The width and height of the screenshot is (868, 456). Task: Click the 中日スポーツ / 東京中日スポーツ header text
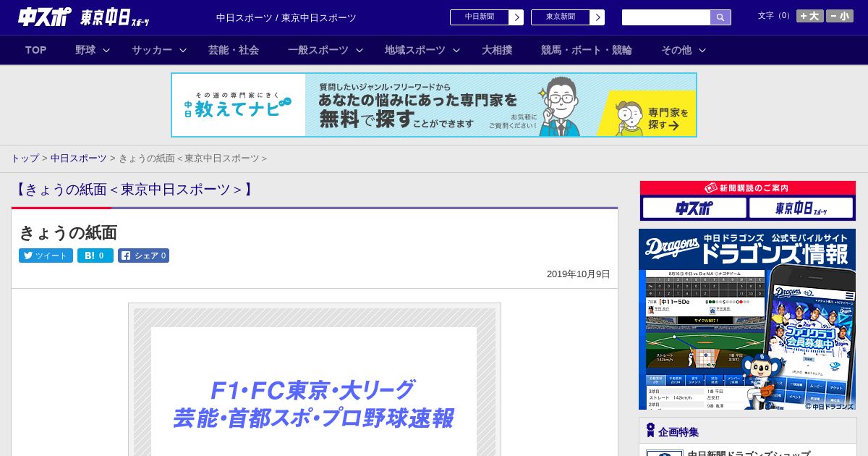[x=286, y=17]
